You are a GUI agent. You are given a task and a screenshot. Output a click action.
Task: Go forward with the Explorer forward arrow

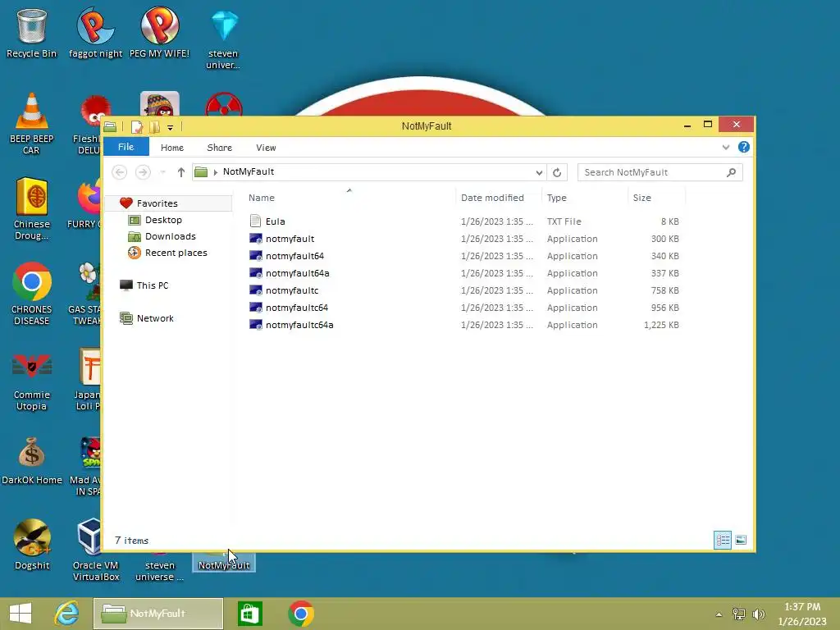[x=143, y=172]
